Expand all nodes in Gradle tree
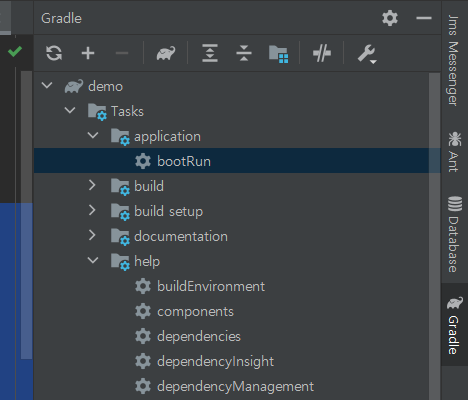This screenshot has width=468, height=400. click(x=210, y=53)
